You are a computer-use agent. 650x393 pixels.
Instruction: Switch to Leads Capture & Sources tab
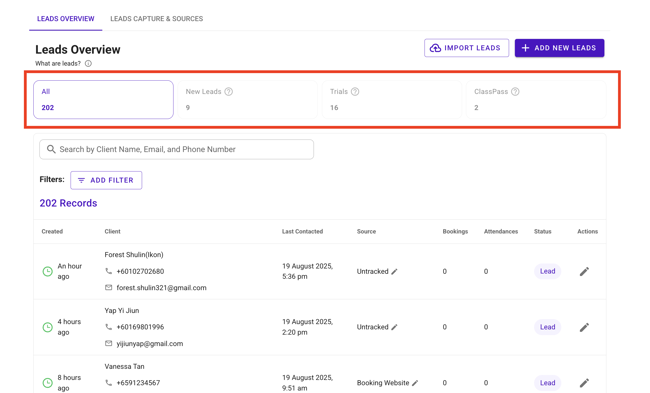tap(157, 19)
